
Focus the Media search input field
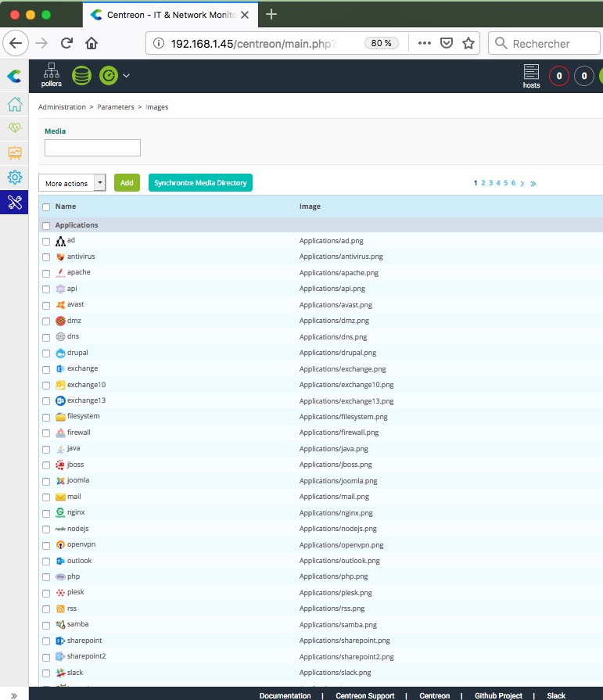[92, 148]
